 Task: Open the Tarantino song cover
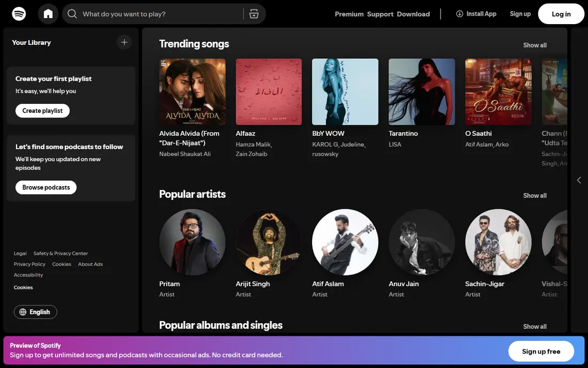(x=422, y=91)
